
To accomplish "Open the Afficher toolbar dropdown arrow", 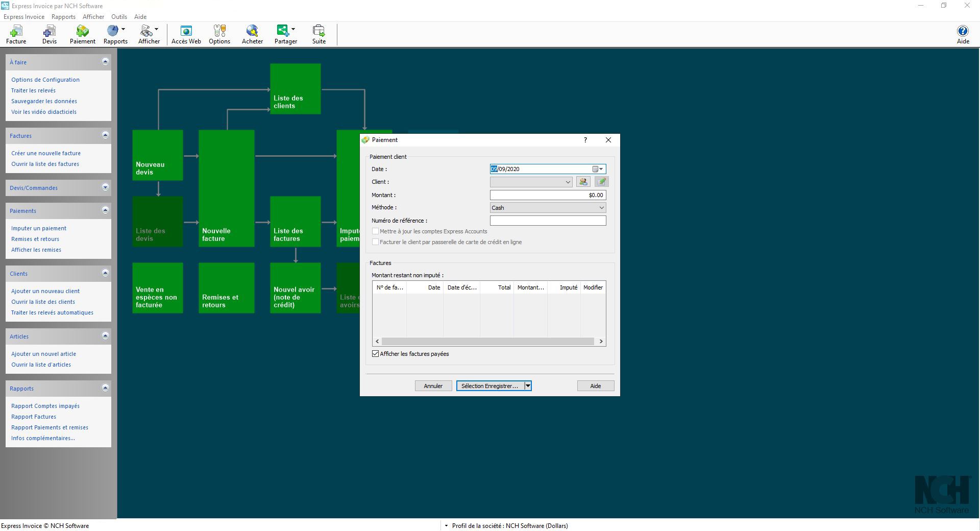I will coord(156,29).
